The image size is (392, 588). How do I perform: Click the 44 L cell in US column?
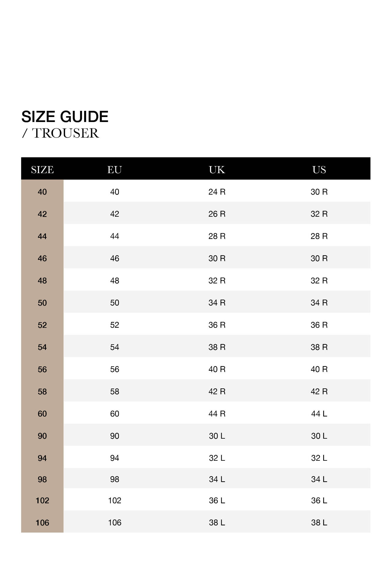coord(319,414)
